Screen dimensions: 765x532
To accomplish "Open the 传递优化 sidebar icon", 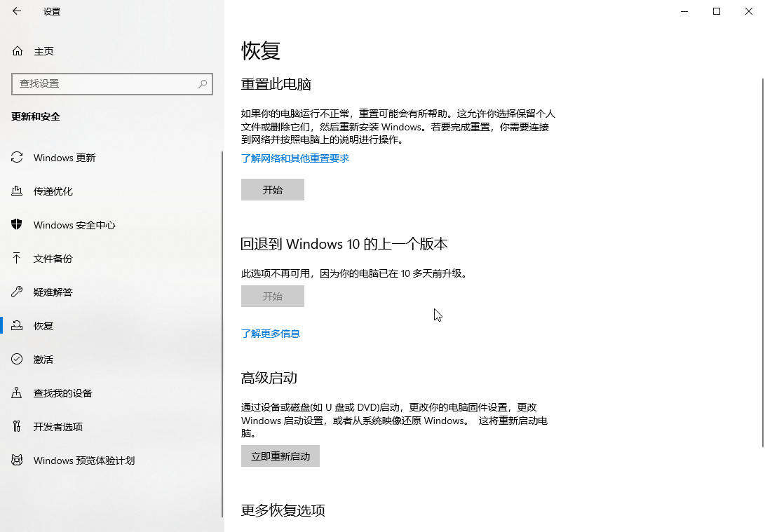I will [17, 191].
